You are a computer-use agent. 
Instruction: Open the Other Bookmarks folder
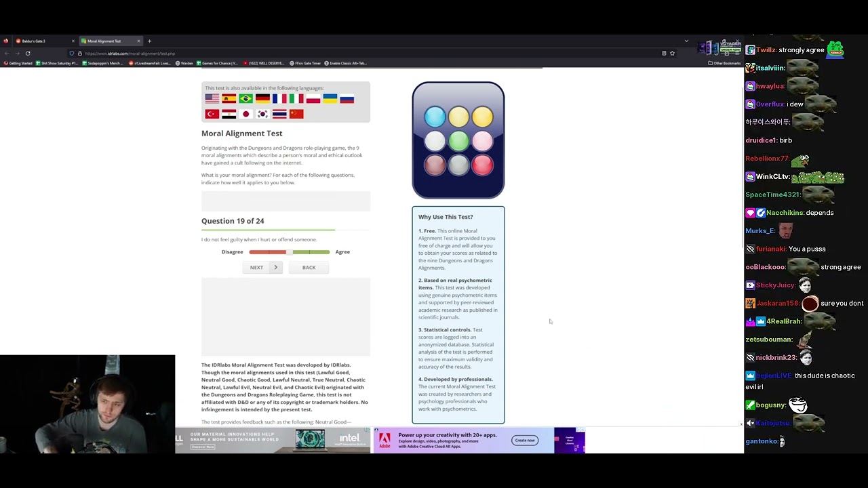tap(724, 63)
